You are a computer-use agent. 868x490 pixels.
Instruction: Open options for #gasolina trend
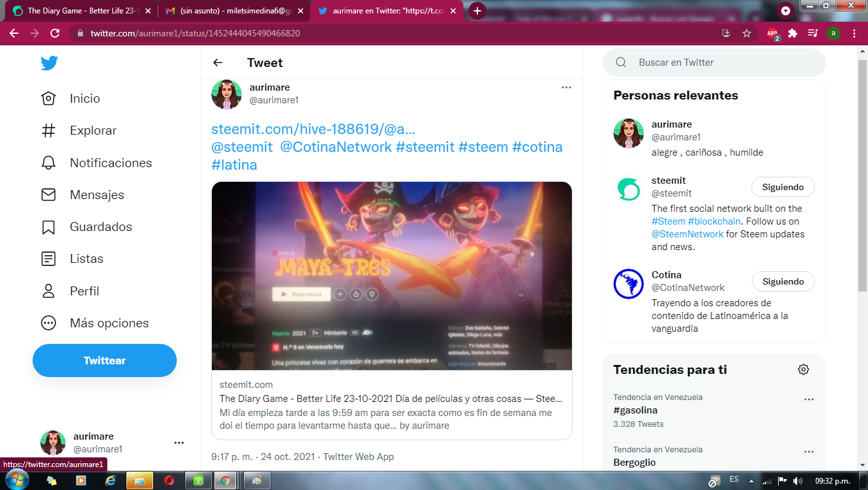(809, 399)
